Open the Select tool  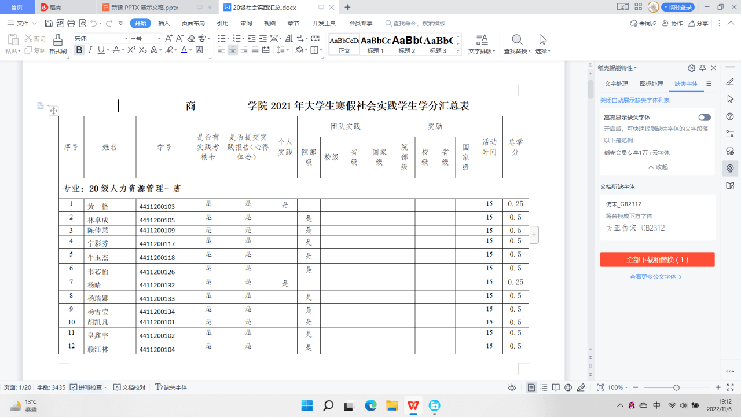[x=542, y=44]
